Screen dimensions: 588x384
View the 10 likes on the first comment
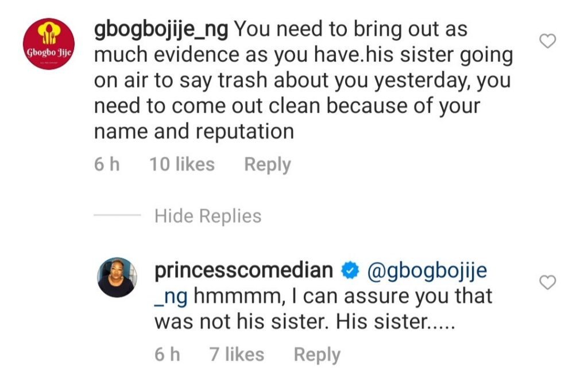(182, 164)
